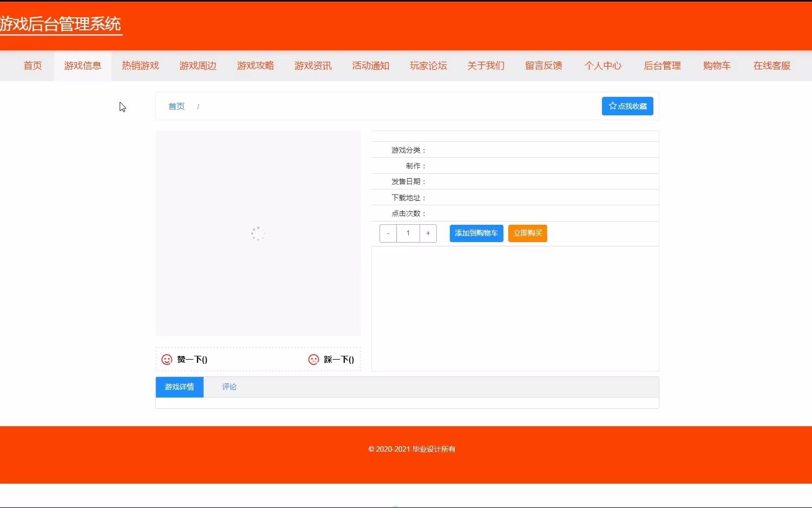
Task: Open 个人中心 in nav bar
Action: click(603, 66)
